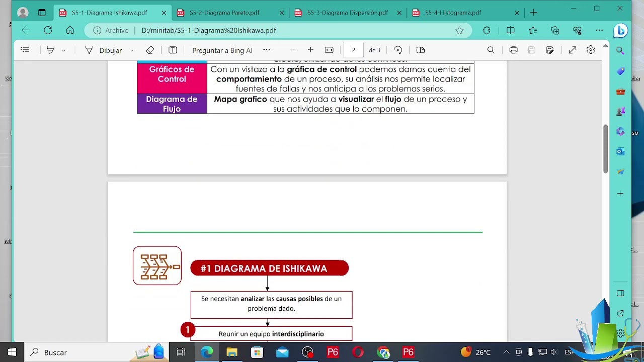The image size is (644, 362).
Task: Open the sidebar Microsoft 365 icon
Action: 620,131
